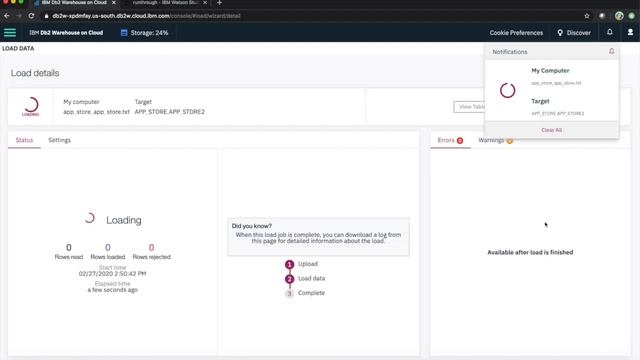Reload the browser page
The width and height of the screenshot is (640, 360).
[x=31, y=16]
